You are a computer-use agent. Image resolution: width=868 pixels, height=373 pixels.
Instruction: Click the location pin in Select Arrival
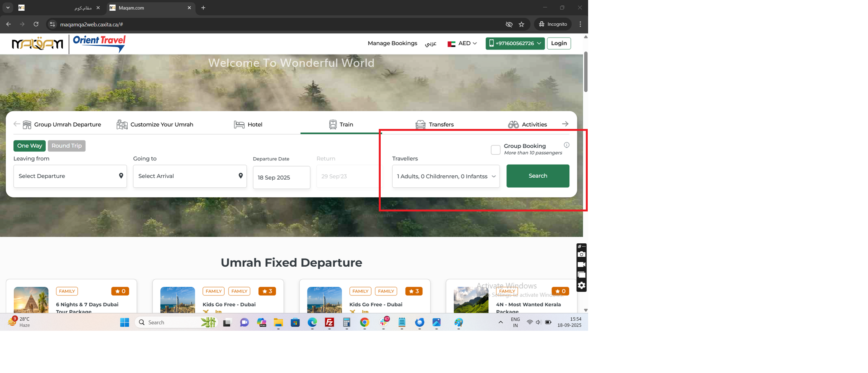(x=240, y=176)
